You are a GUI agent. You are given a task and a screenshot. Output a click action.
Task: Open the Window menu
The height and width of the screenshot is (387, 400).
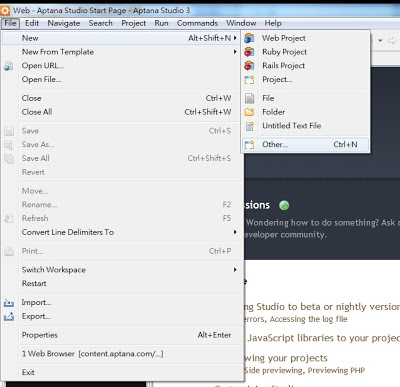click(241, 23)
